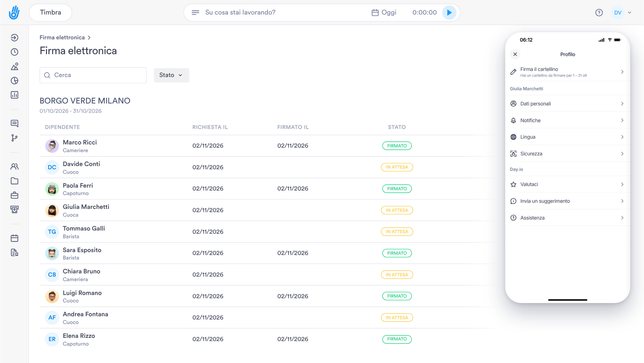Expand the Stato filter dropdown

coord(171,75)
